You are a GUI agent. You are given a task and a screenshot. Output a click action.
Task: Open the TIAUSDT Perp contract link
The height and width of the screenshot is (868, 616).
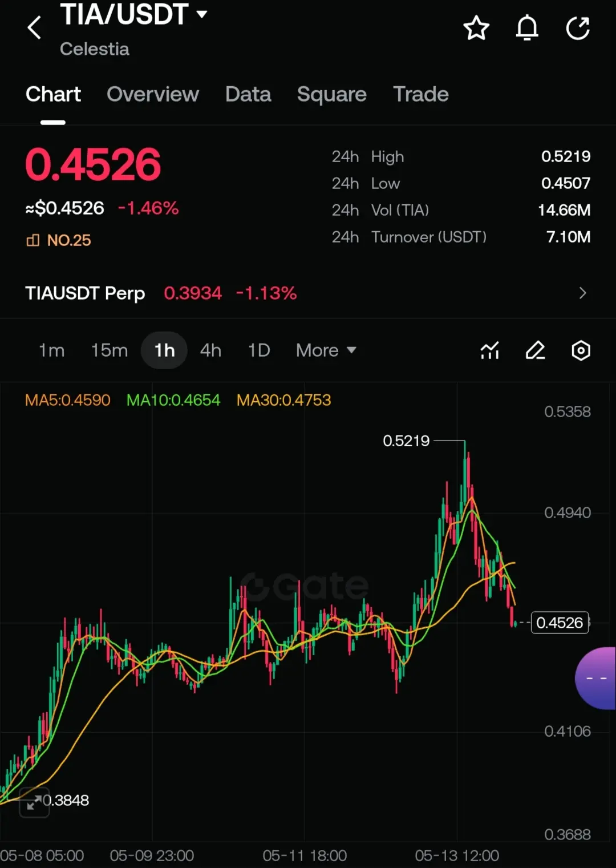point(85,293)
